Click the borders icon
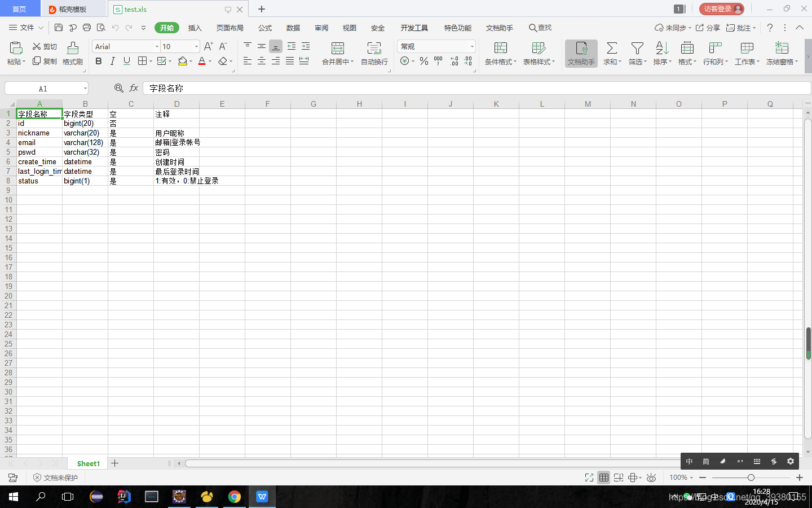 [x=142, y=61]
